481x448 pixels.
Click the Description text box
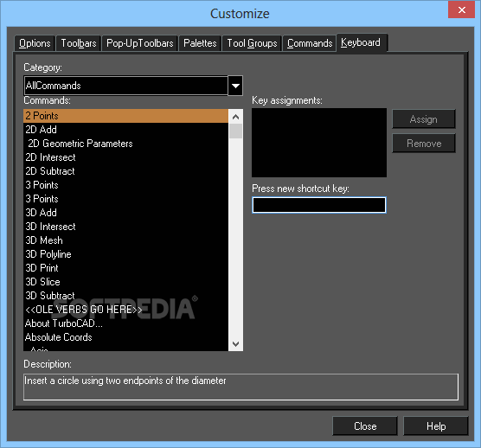click(240, 387)
